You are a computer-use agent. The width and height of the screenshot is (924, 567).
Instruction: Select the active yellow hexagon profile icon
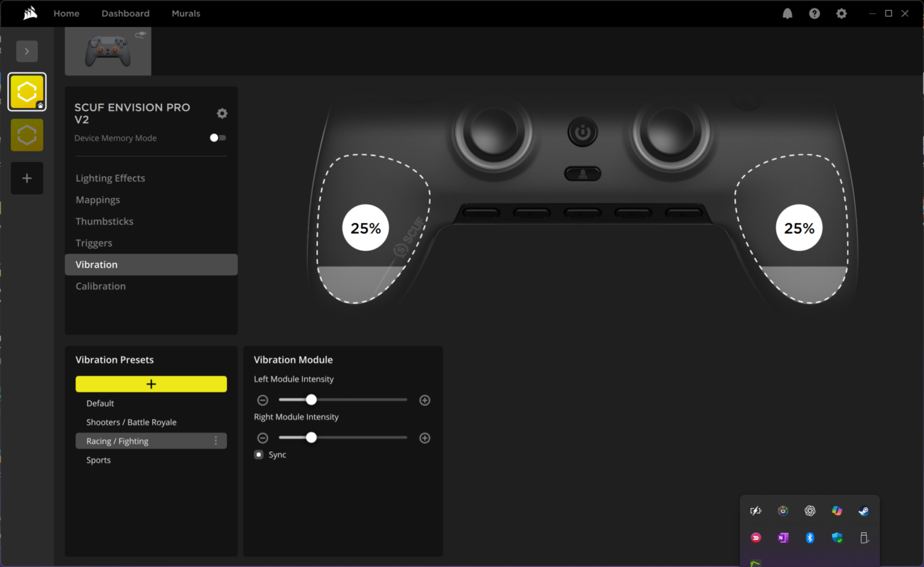click(27, 92)
